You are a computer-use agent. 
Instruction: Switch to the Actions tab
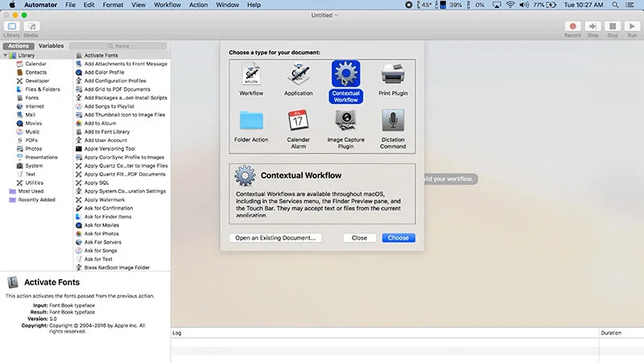coord(19,46)
